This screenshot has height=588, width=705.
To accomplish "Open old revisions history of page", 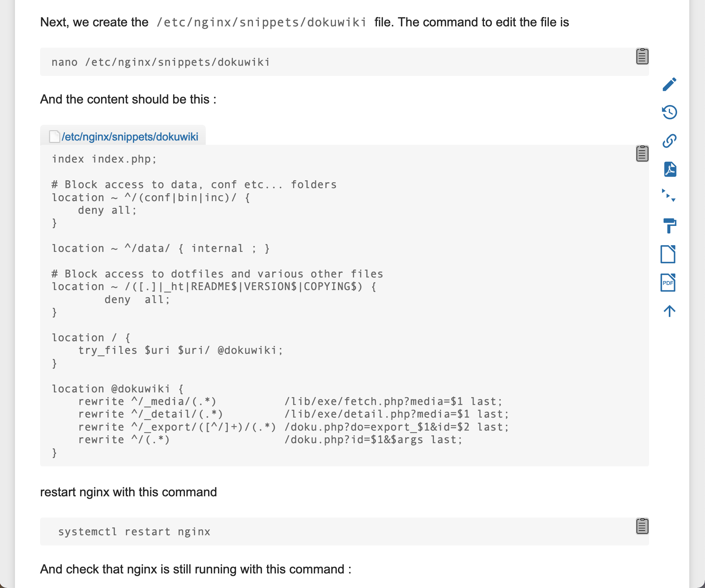I will pos(669,113).
